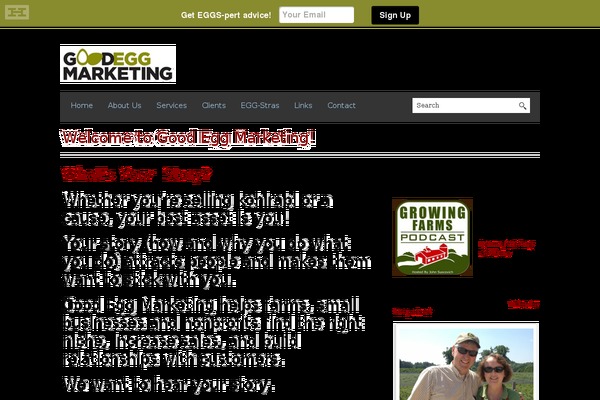Click the Welcome to Good Egg Marketing heading
The height and width of the screenshot is (400, 600).
click(188, 138)
